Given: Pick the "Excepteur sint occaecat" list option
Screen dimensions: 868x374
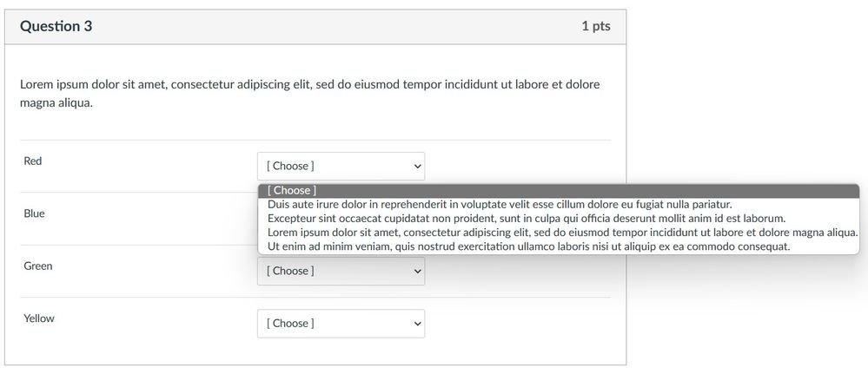Looking at the screenshot, I should (526, 219).
